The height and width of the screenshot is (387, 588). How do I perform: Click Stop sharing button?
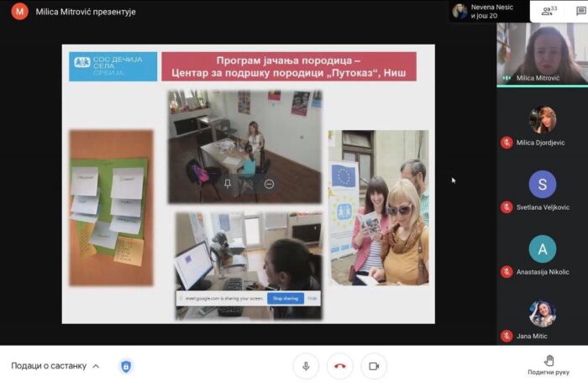[x=285, y=298]
